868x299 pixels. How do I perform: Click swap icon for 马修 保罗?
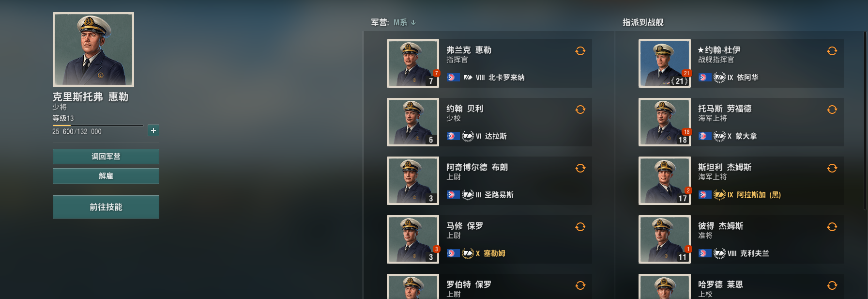(x=580, y=227)
